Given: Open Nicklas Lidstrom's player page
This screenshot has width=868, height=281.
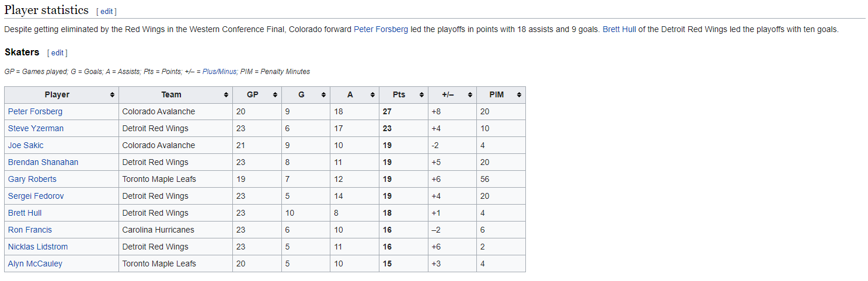Looking at the screenshot, I should [38, 247].
